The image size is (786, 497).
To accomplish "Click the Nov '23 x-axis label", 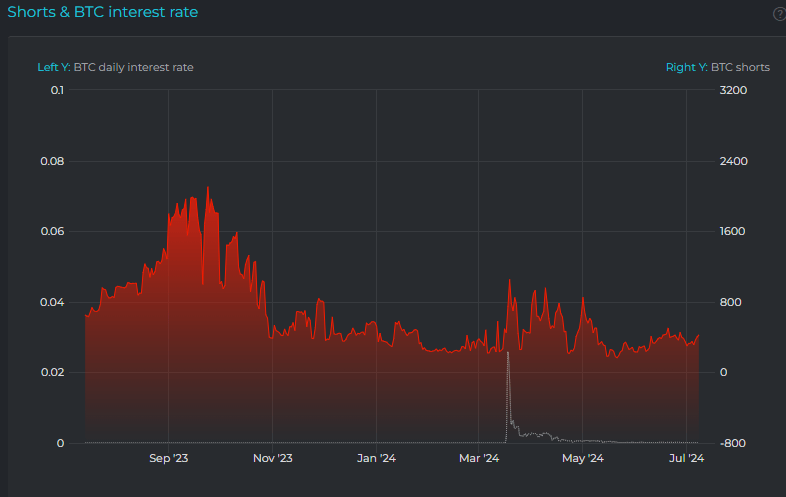I will point(272,459).
